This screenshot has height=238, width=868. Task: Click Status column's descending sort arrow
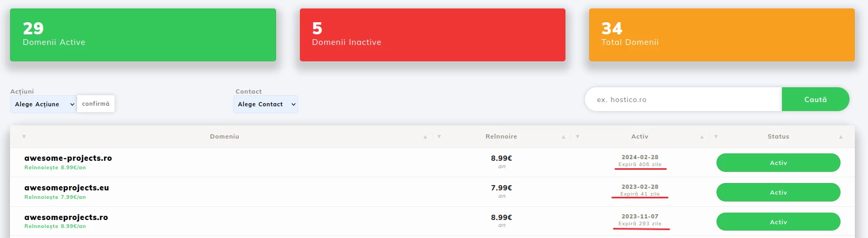pyautogui.click(x=716, y=136)
